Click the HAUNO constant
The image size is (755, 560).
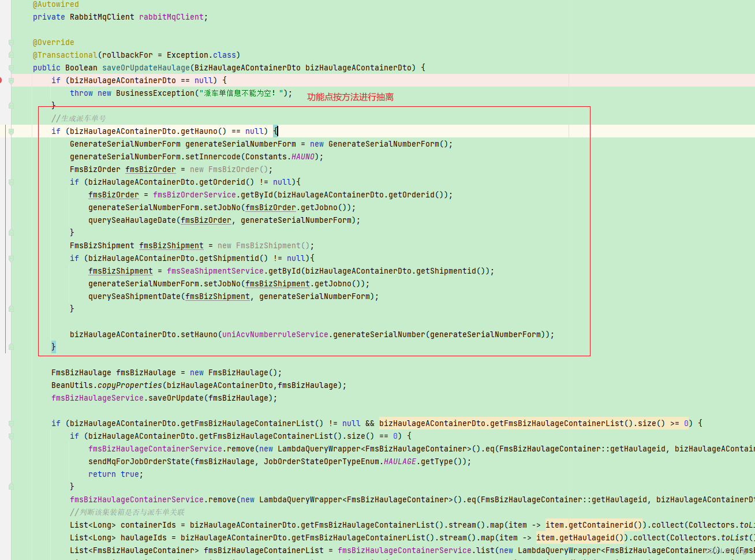[303, 156]
